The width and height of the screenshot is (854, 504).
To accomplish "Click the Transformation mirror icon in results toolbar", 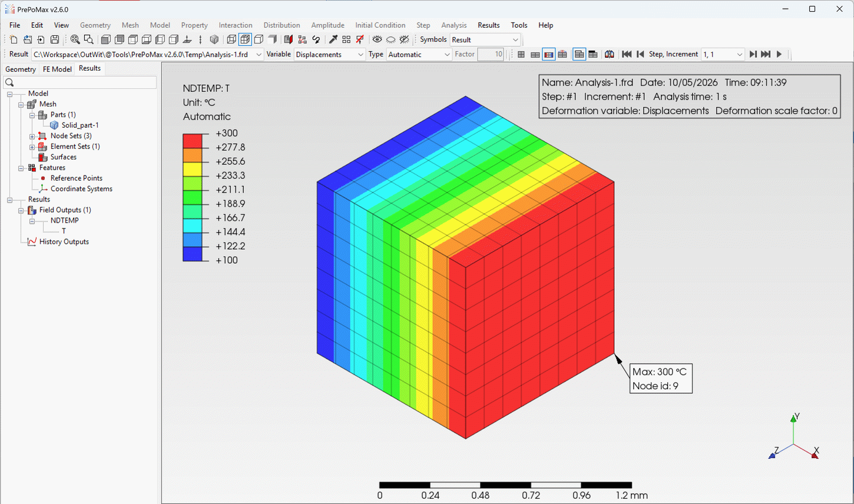I will [610, 54].
